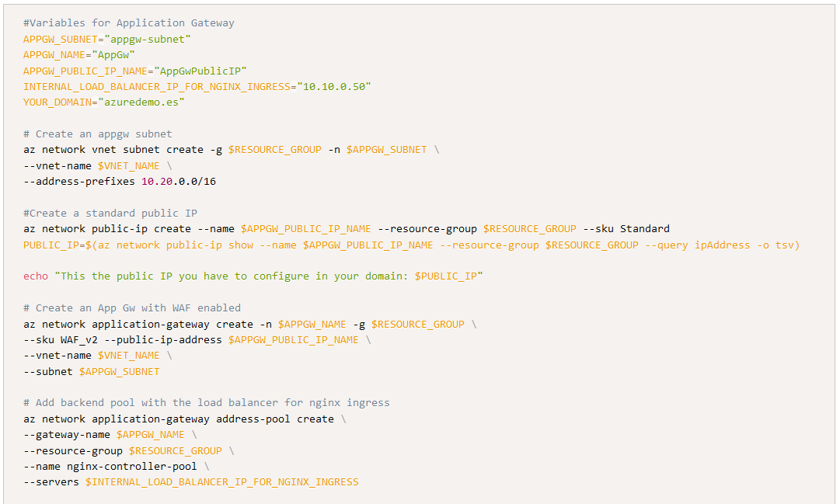Click the comment '#Variables for Application Gateway'
This screenshot has width=840, height=504.
click(128, 23)
